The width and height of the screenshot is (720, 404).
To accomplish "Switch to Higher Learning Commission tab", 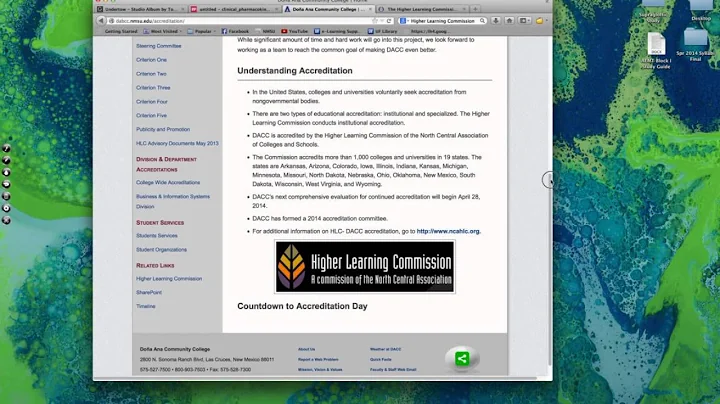I will (422, 9).
